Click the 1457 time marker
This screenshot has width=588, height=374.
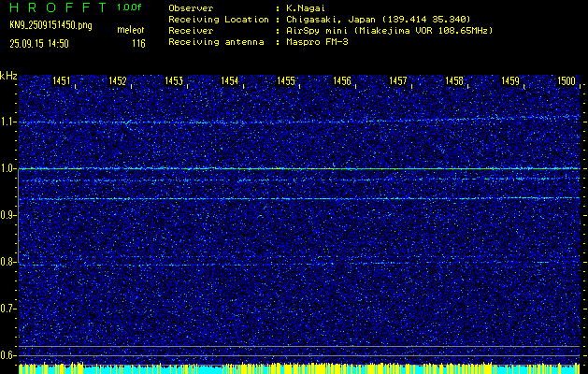(398, 81)
